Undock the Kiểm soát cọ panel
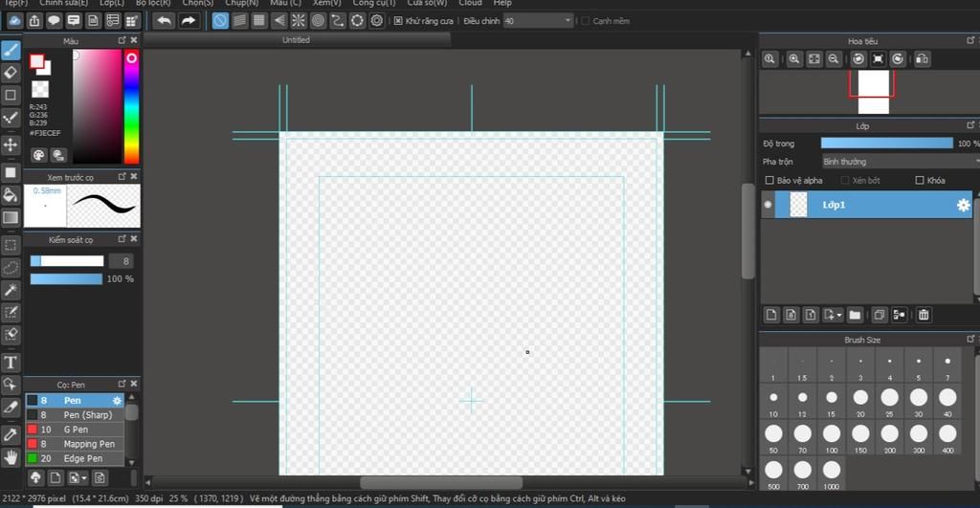 pos(122,238)
